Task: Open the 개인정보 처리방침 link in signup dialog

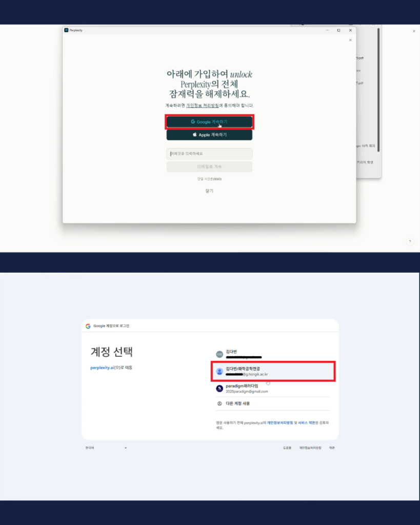Action: point(202,106)
